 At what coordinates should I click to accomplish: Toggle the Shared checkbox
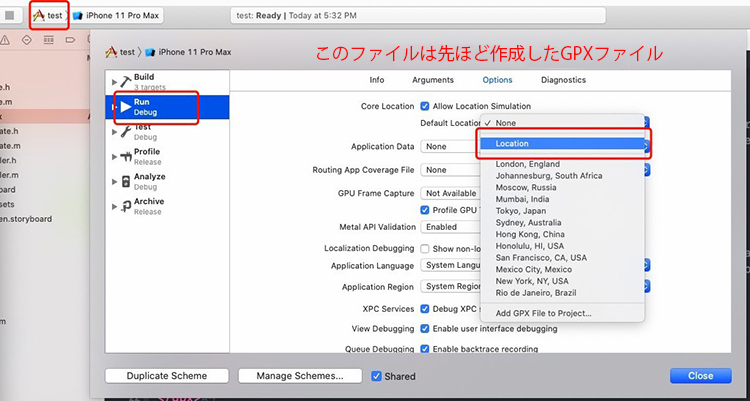point(376,376)
